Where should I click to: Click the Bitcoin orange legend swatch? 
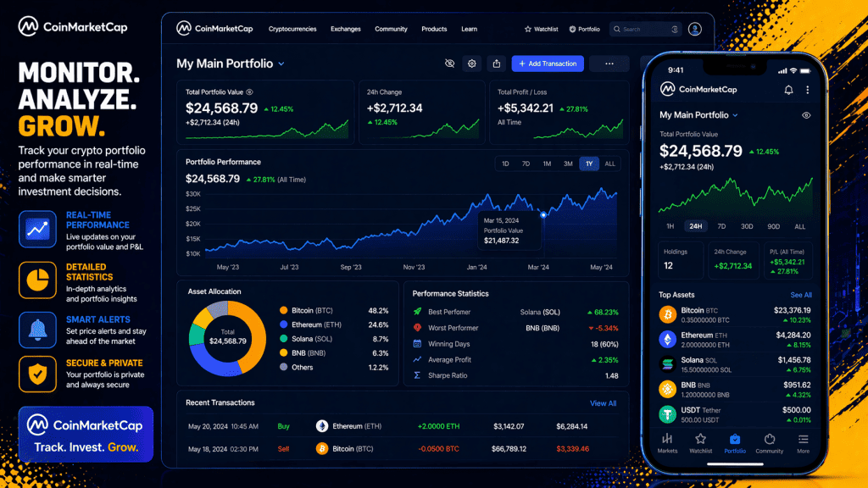pos(286,310)
